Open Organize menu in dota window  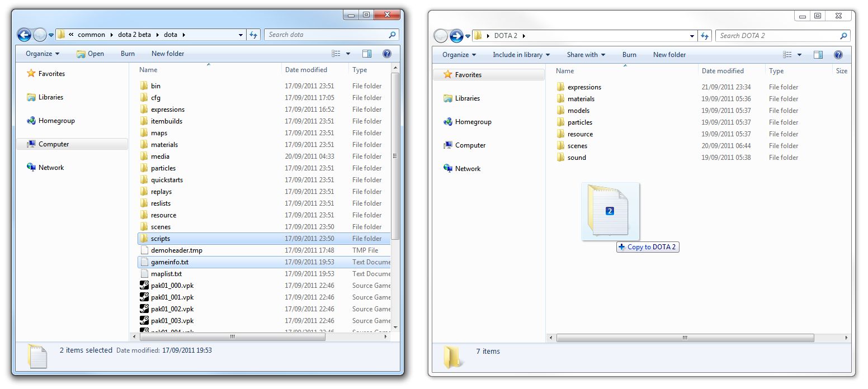pyautogui.click(x=43, y=54)
